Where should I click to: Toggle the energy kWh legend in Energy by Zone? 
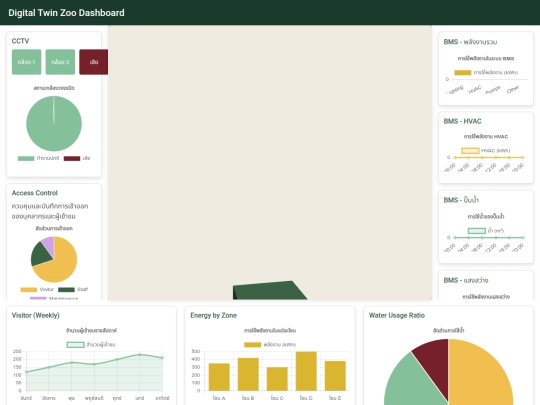[270, 345]
